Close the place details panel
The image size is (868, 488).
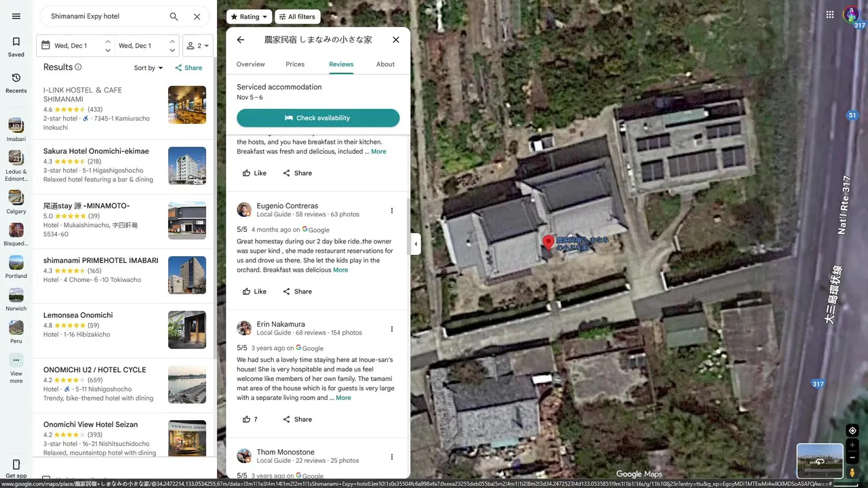[x=396, y=40]
